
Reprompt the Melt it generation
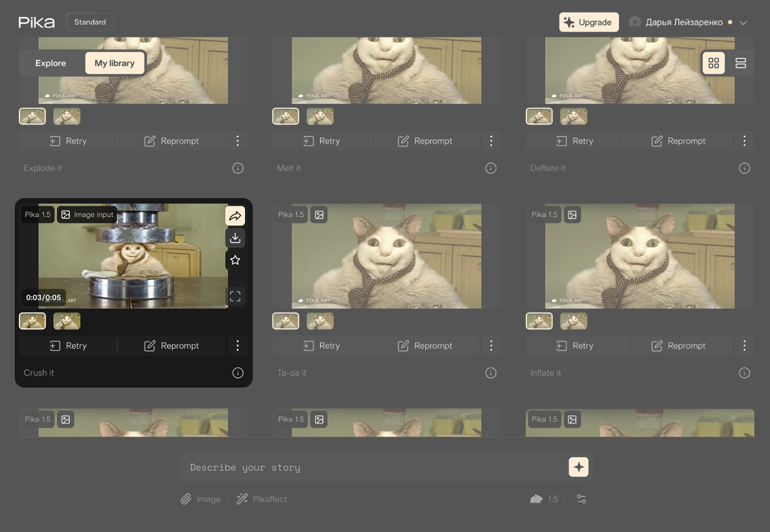pos(425,141)
